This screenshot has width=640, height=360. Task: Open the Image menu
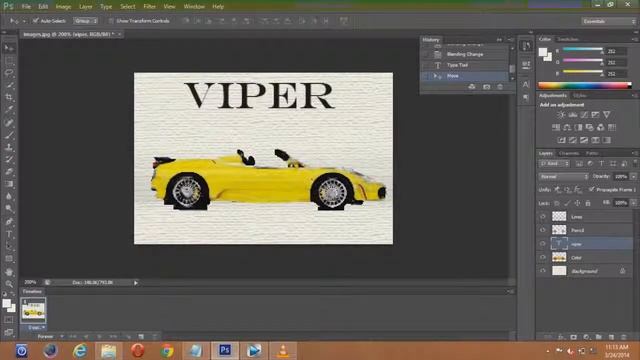[x=63, y=7]
